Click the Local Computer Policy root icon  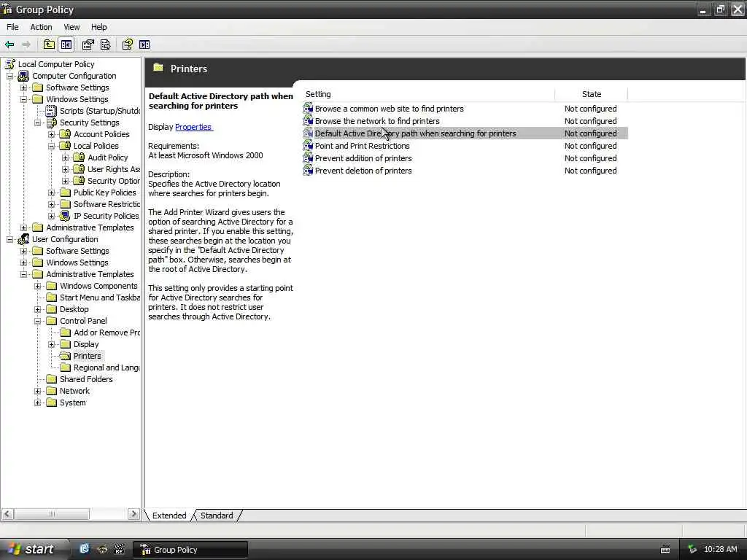pos(10,64)
